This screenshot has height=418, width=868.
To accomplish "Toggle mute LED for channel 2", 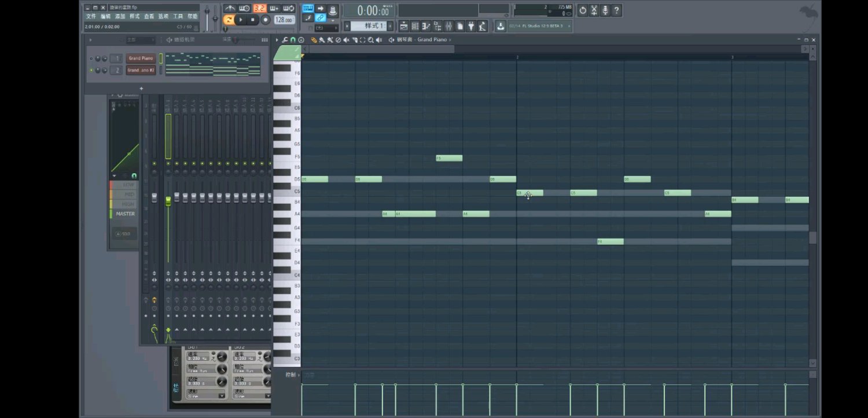I will (x=91, y=70).
